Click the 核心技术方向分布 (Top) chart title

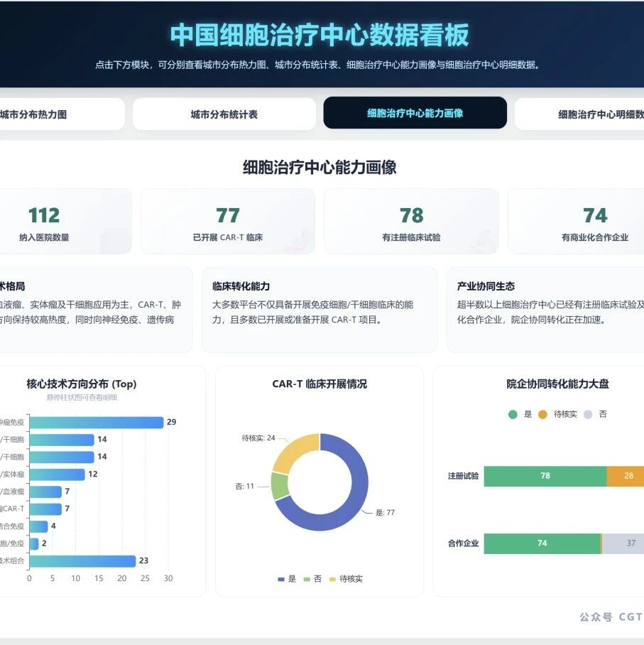[x=82, y=384]
